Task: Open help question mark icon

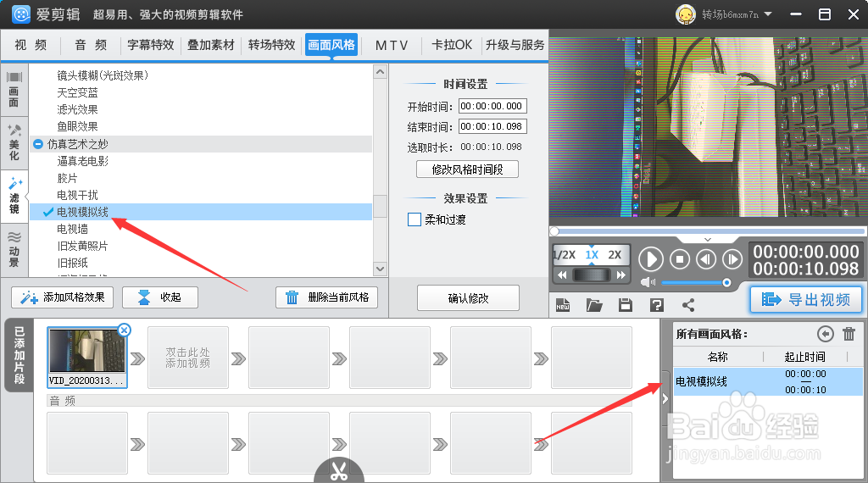Action: (x=657, y=305)
